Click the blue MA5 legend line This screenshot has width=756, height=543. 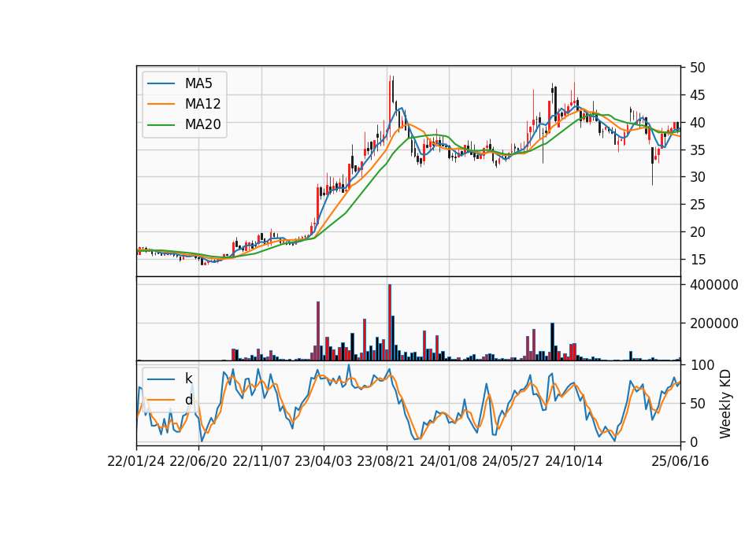coord(161,83)
